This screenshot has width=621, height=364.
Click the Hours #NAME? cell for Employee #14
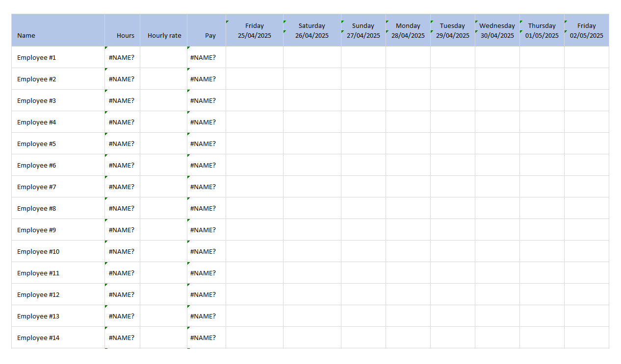coord(122,338)
